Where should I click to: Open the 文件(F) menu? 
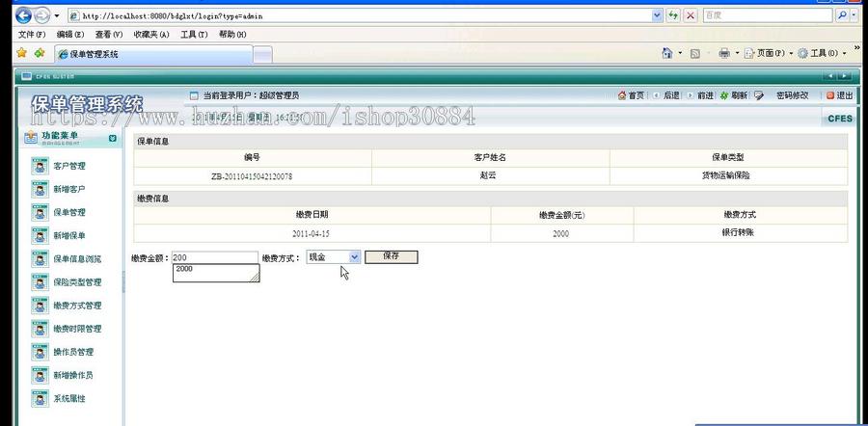(32, 35)
